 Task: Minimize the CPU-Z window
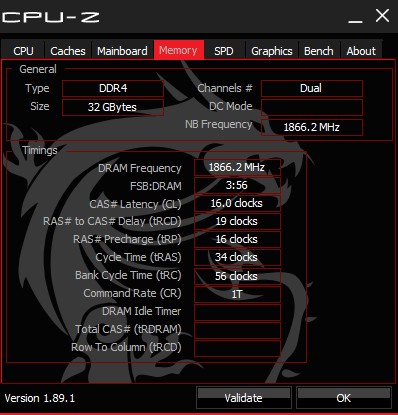pos(355,16)
